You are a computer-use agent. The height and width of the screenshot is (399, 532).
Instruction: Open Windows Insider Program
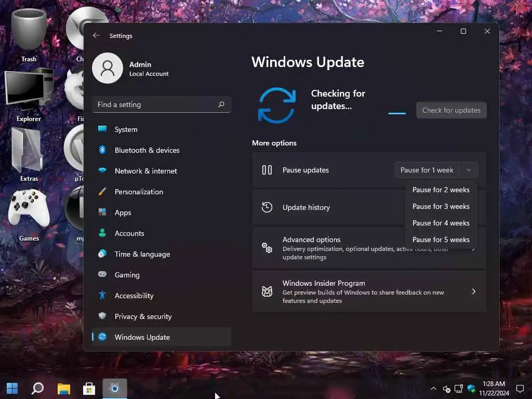369,291
